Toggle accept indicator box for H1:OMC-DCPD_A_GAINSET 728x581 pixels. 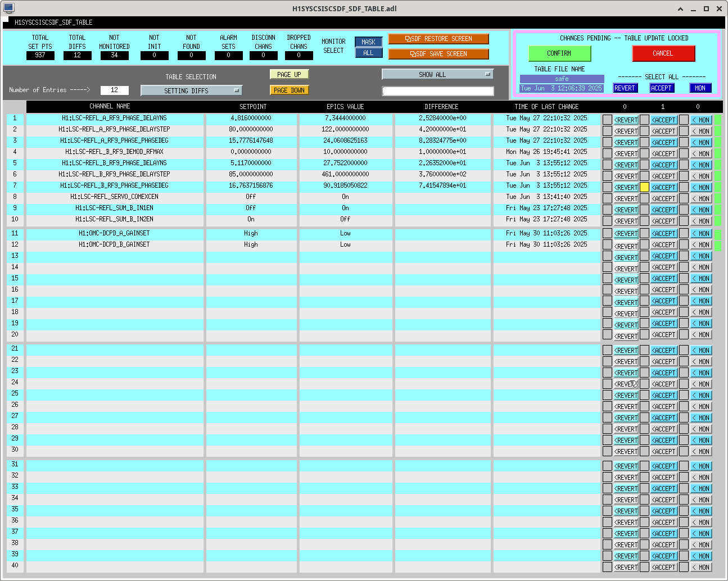[645, 233]
